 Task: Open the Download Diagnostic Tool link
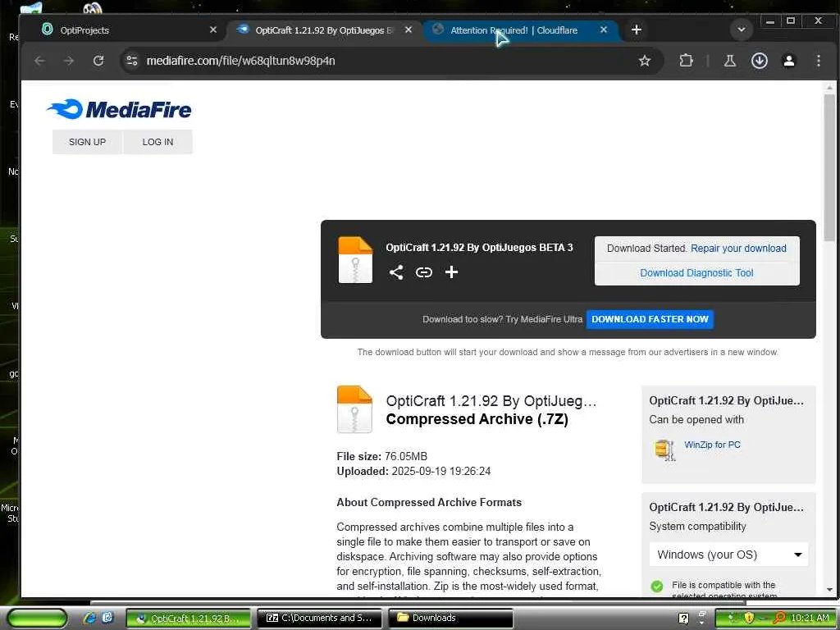coord(696,273)
